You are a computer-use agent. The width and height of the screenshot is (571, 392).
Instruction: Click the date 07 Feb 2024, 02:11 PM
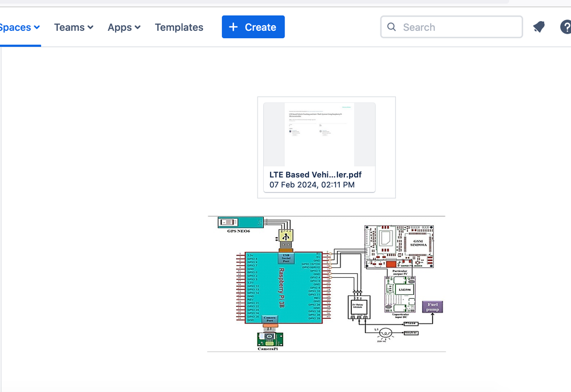point(312,185)
